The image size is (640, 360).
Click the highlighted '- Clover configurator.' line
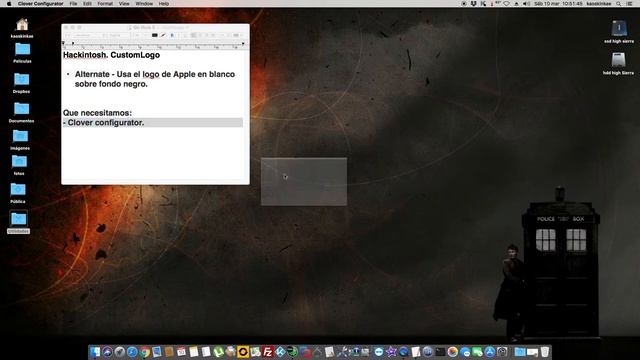pyautogui.click(x=153, y=122)
